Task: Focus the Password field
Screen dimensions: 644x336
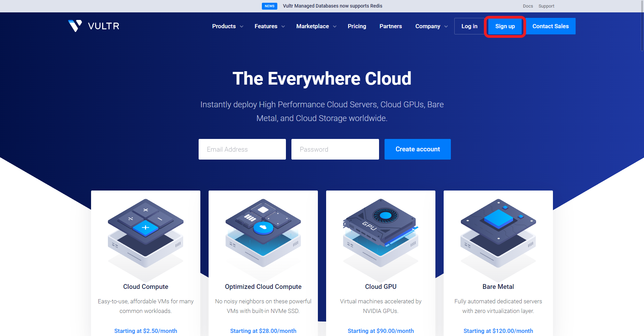Action: click(335, 149)
